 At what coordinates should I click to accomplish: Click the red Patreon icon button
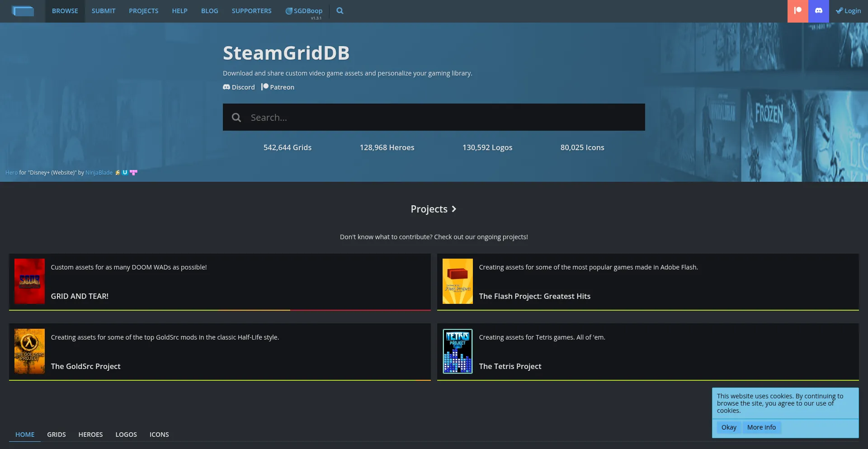(797, 11)
